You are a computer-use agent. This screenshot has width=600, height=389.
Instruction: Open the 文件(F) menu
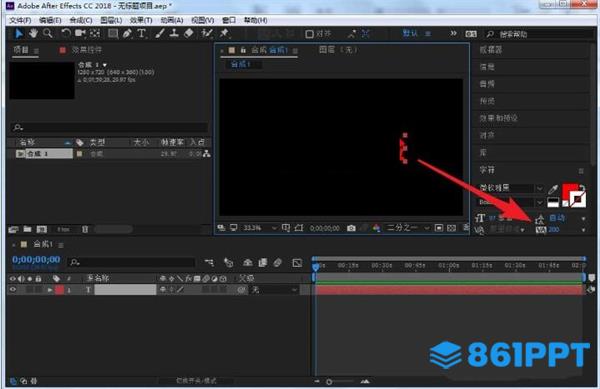click(x=20, y=20)
